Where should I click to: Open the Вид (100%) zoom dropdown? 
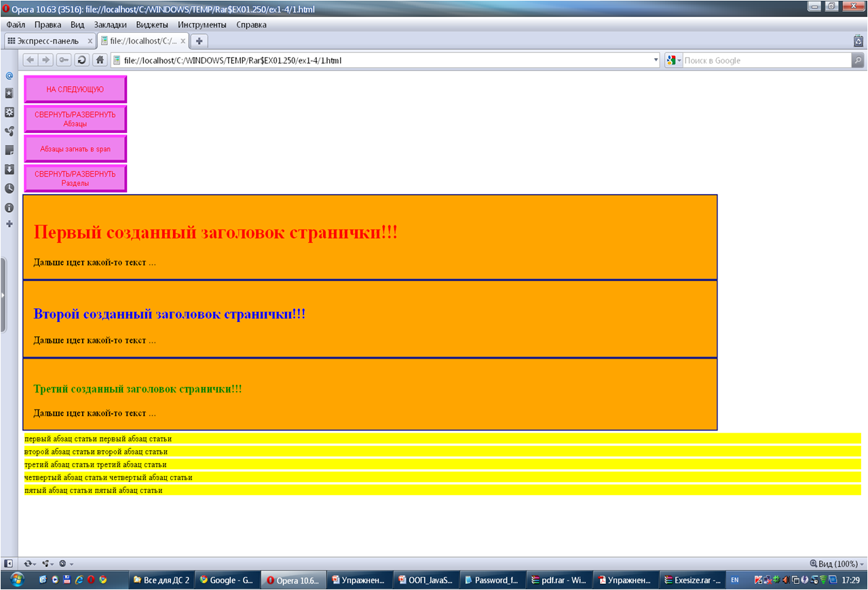pos(837,564)
